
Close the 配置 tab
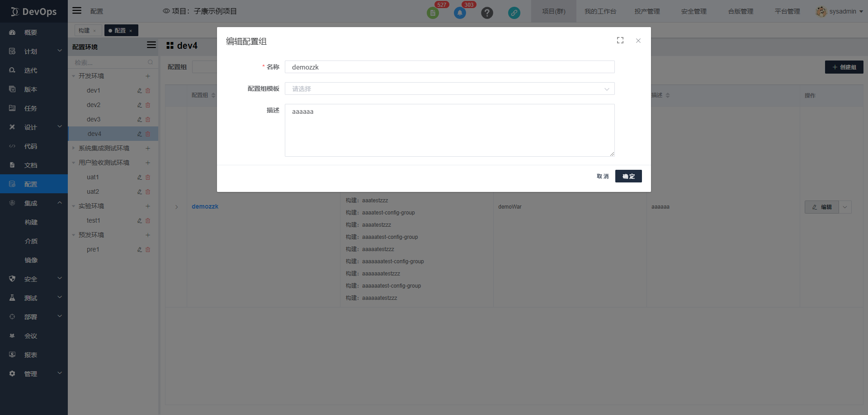pos(131,31)
